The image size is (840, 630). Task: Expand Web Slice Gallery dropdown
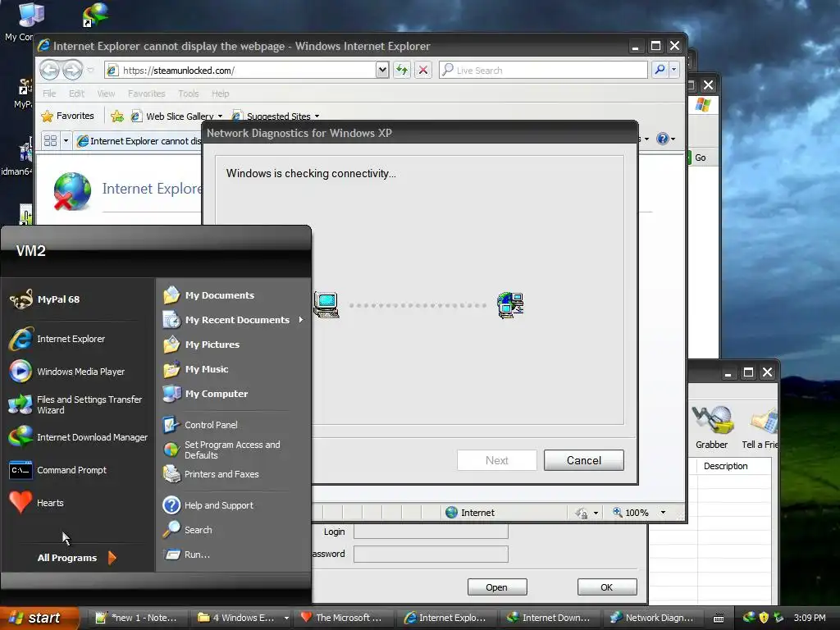pyautogui.click(x=220, y=116)
